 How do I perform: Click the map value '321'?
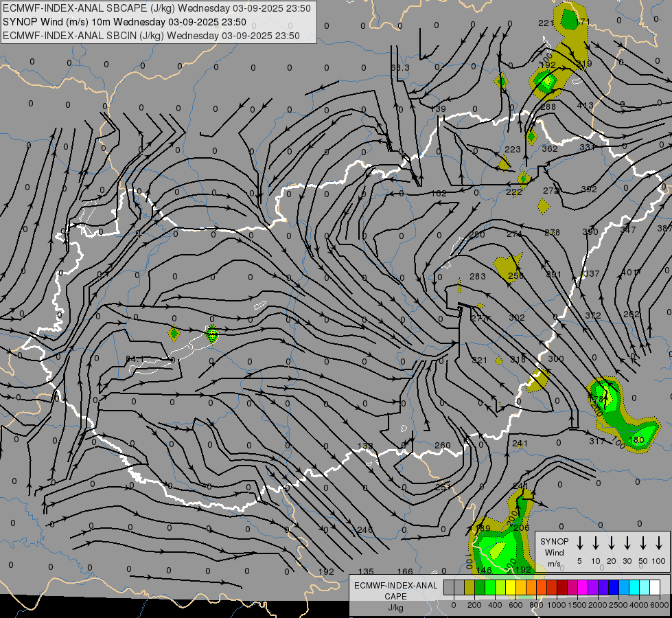pos(479,360)
